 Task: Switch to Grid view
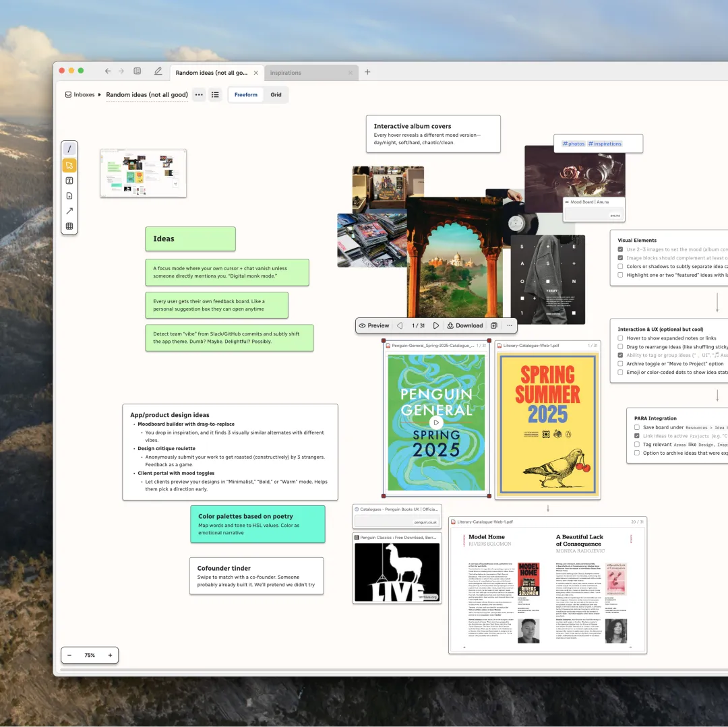[276, 95]
